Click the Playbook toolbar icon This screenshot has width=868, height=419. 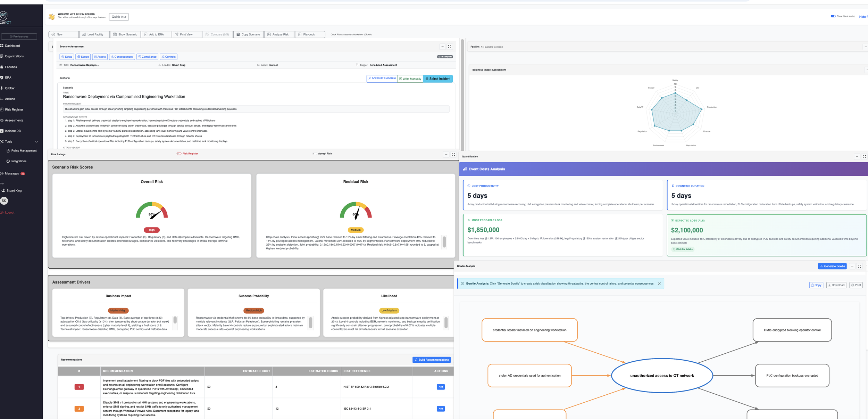pos(300,34)
